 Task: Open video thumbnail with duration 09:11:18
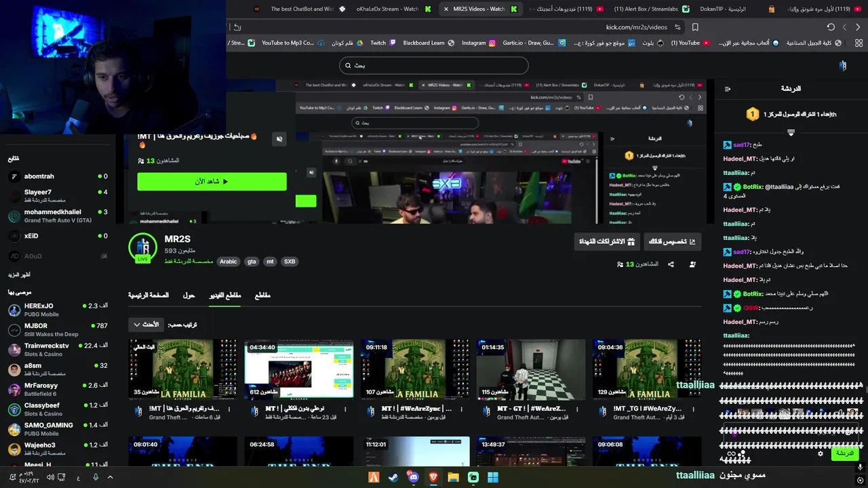[x=415, y=369]
